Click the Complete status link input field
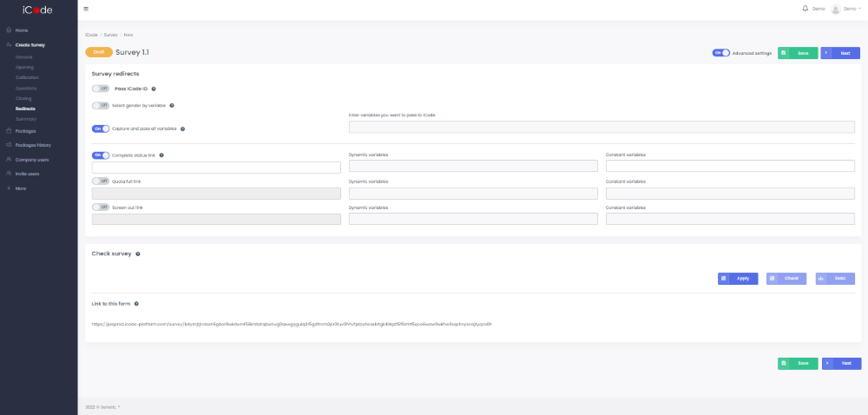Viewport: 868px width, 415px height. pyautogui.click(x=215, y=167)
